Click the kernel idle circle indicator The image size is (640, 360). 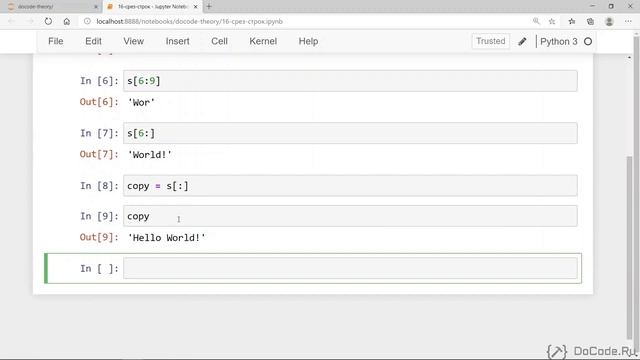coord(588,41)
